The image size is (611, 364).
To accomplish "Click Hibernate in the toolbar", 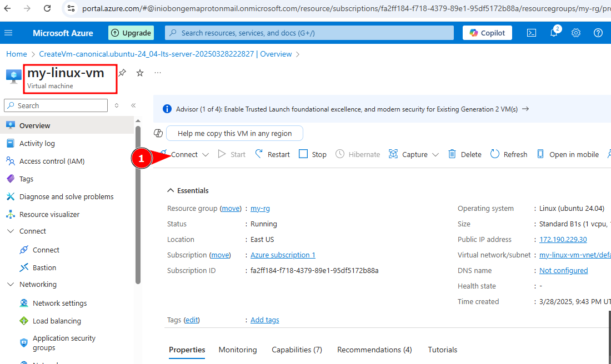I will [x=358, y=154].
